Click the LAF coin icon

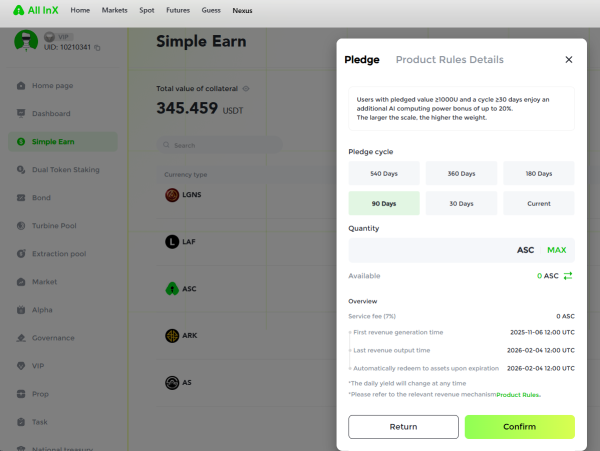point(171,242)
